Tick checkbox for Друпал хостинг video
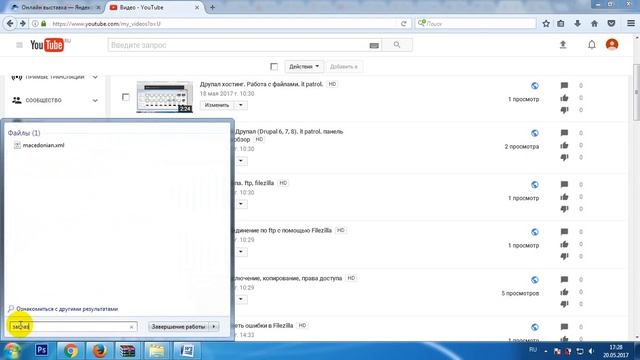Viewport: 640px width, 360px height. pyautogui.click(x=126, y=97)
